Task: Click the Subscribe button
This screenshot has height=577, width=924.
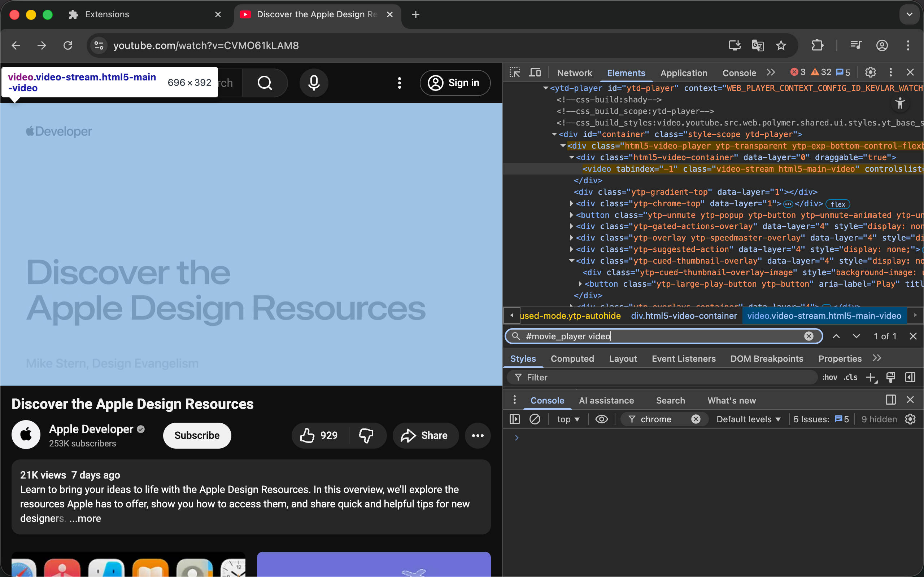Action: (x=197, y=435)
